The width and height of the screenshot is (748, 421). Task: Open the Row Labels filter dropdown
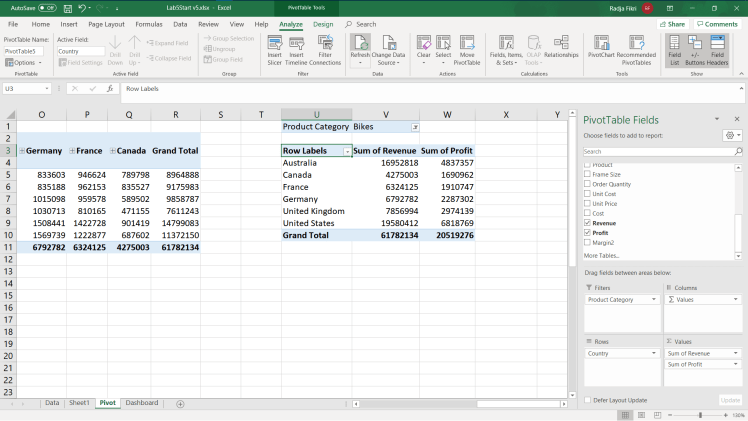tap(346, 151)
